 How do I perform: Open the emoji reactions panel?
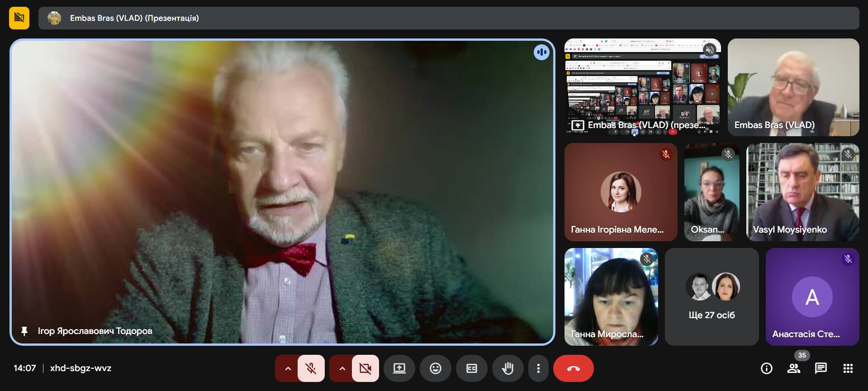435,368
